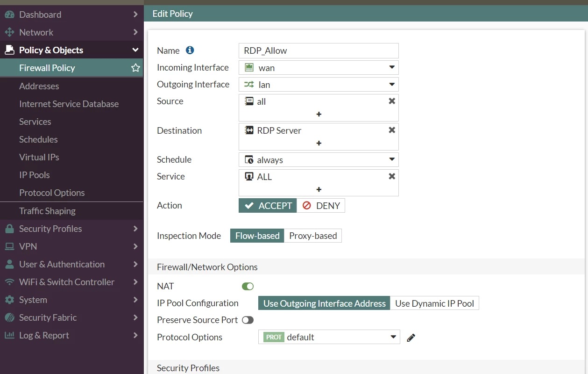
Task: Remove the RDP Server destination entry
Action: [x=392, y=130]
